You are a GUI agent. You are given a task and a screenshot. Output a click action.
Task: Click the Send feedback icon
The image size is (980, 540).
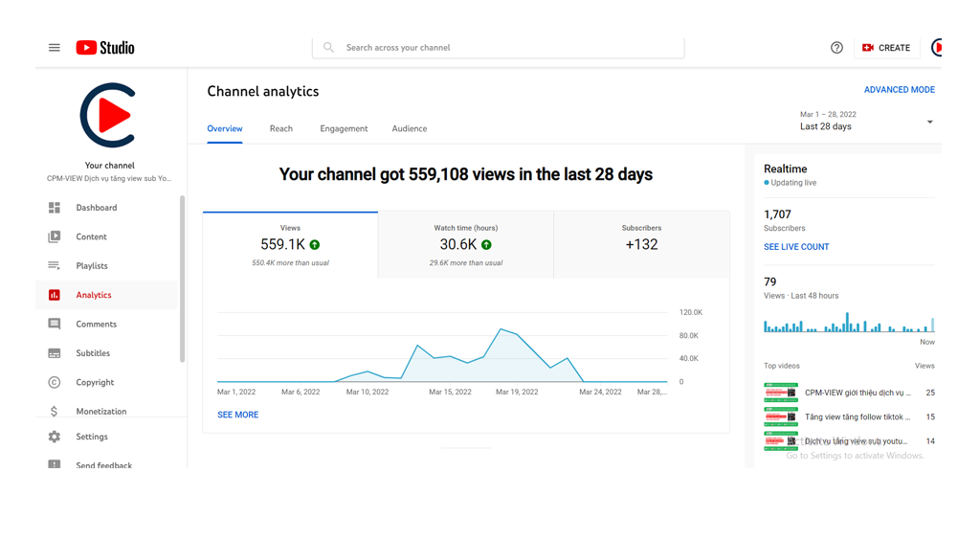pos(55,464)
